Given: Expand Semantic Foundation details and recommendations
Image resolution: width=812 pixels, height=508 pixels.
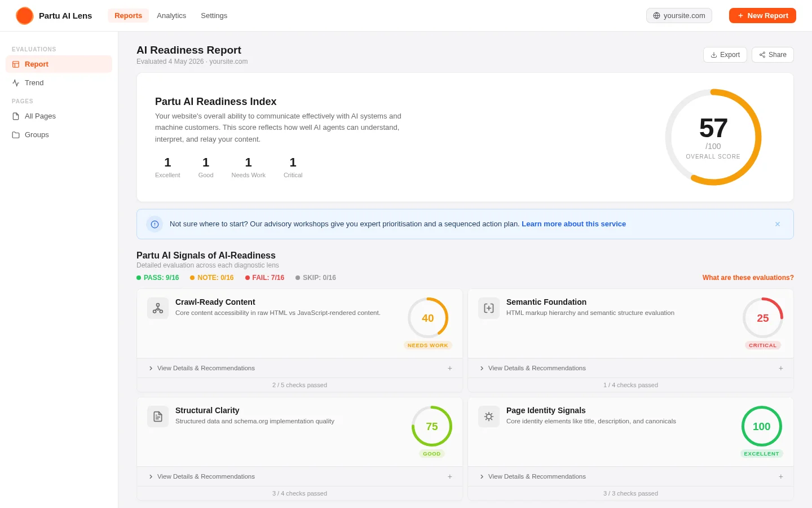Looking at the screenshot, I should coord(630,368).
